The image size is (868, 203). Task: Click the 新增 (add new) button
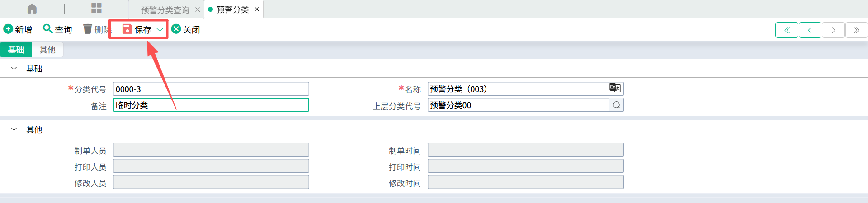click(18, 29)
